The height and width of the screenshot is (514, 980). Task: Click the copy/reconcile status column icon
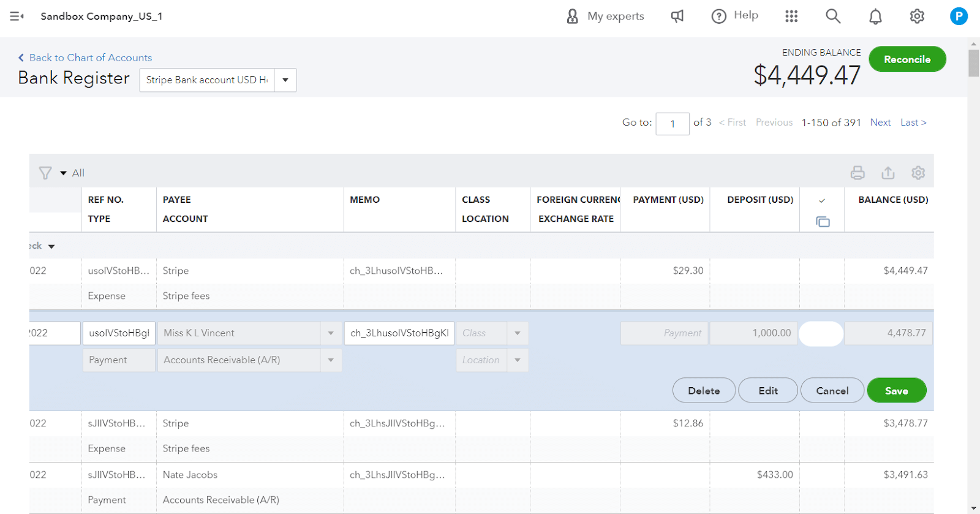823,222
